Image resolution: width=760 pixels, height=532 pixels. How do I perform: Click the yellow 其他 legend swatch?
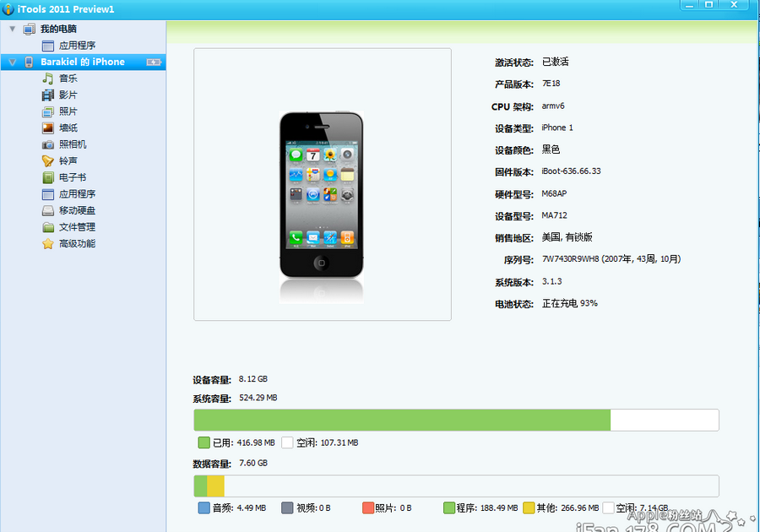point(529,508)
